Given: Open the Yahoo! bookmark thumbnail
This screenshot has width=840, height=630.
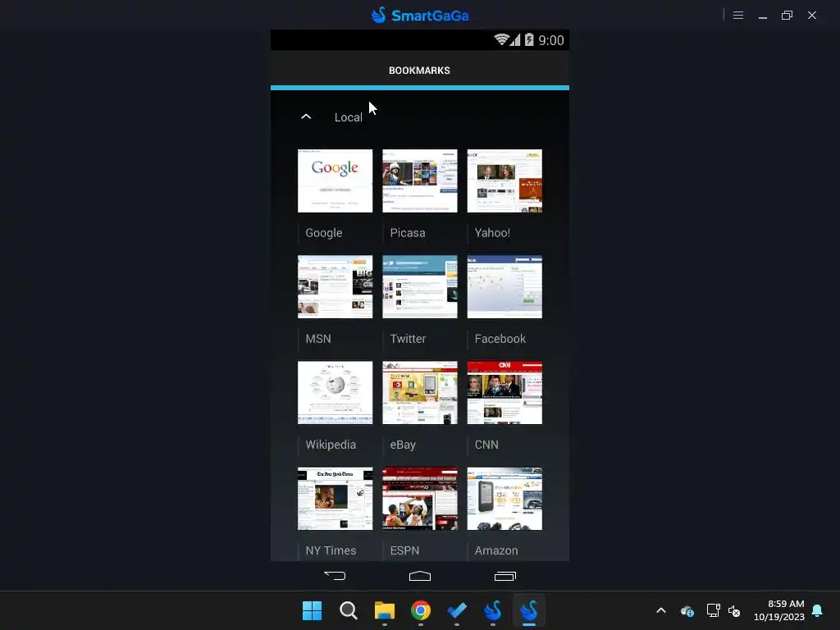Looking at the screenshot, I should click(504, 181).
